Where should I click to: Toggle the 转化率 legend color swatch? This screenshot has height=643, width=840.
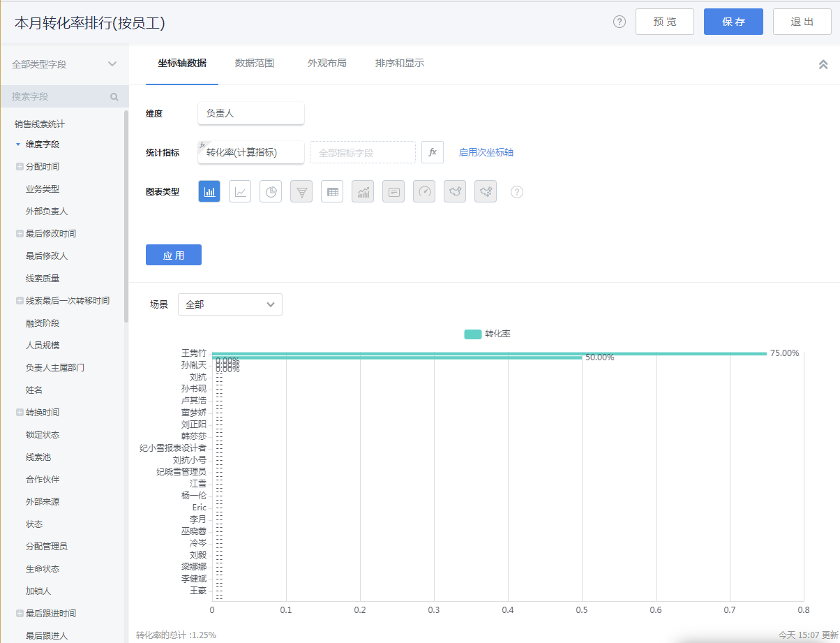[473, 334]
